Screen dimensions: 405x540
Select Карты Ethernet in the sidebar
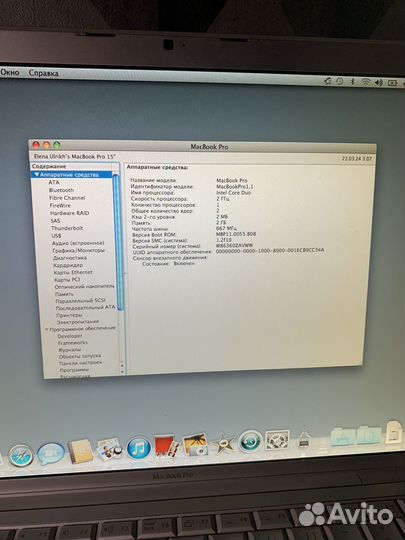[73, 272]
